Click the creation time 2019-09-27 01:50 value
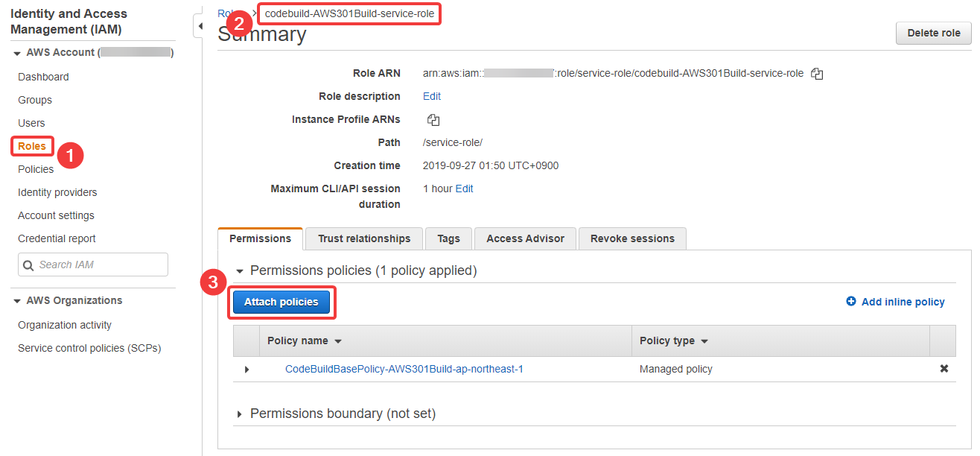980x456 pixels. tap(491, 165)
